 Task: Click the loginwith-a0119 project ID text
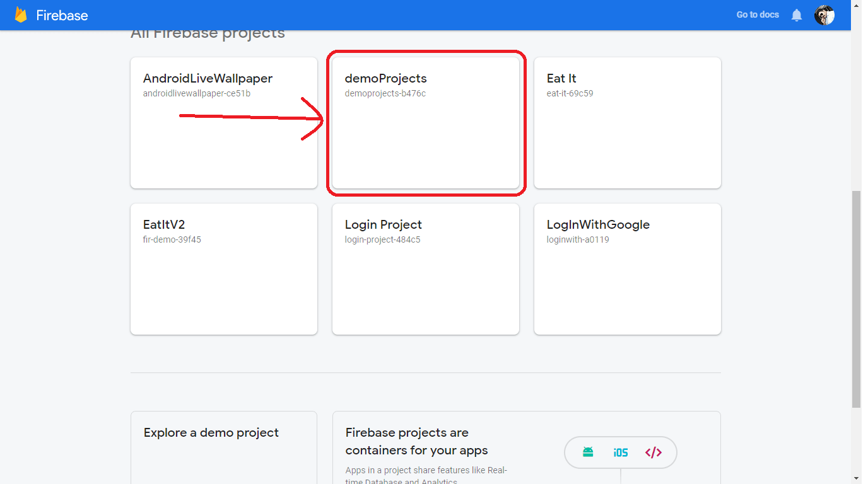pyautogui.click(x=578, y=239)
